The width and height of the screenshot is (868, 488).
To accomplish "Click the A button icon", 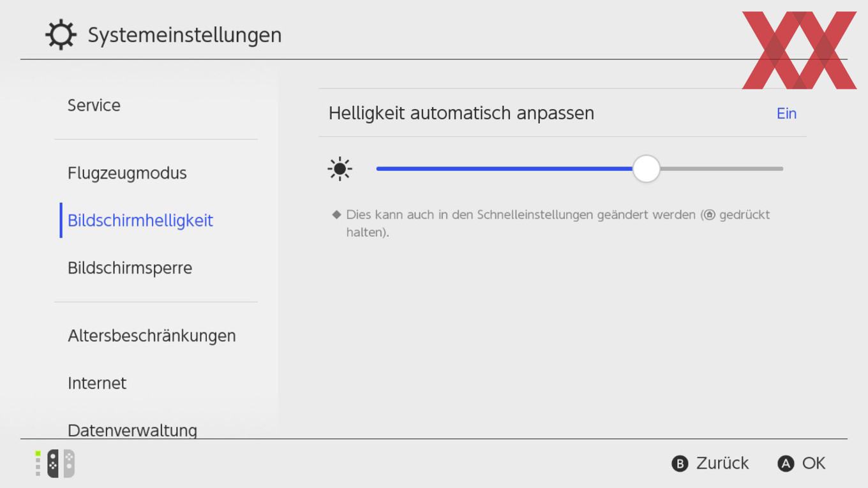I will [x=786, y=464].
